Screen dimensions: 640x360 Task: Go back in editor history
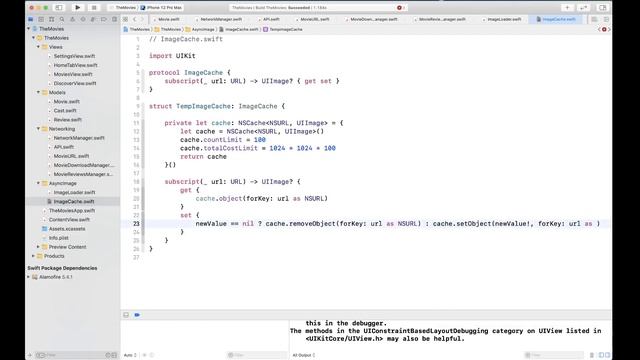135,19
